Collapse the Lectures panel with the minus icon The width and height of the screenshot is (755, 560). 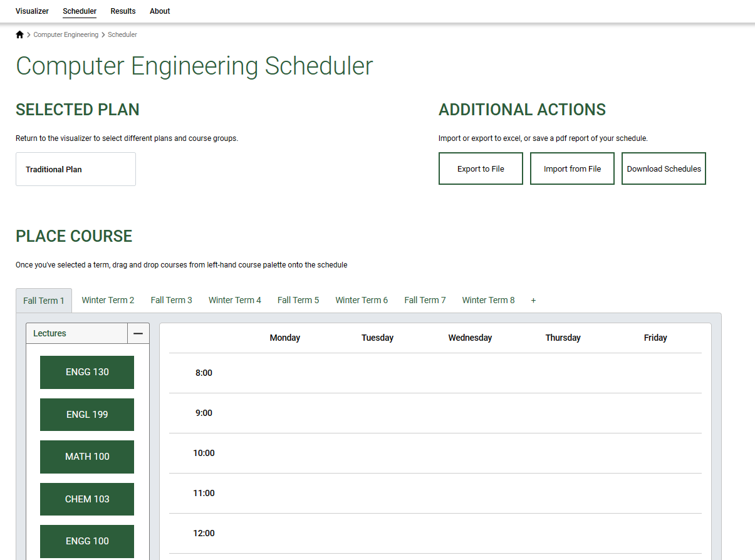click(x=138, y=333)
